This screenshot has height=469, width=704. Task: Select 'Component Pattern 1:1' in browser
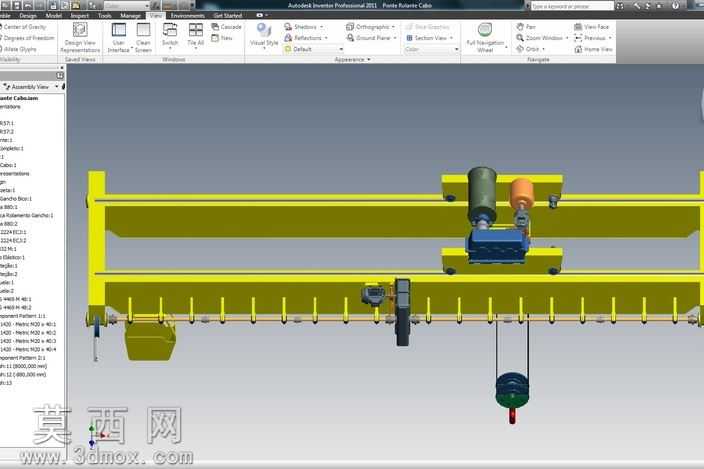23,316
